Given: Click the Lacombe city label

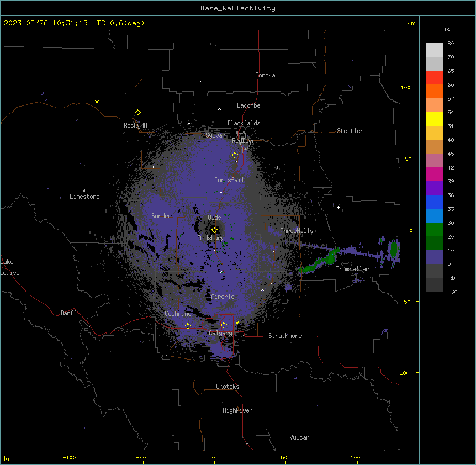Looking at the screenshot, I should [248, 105].
